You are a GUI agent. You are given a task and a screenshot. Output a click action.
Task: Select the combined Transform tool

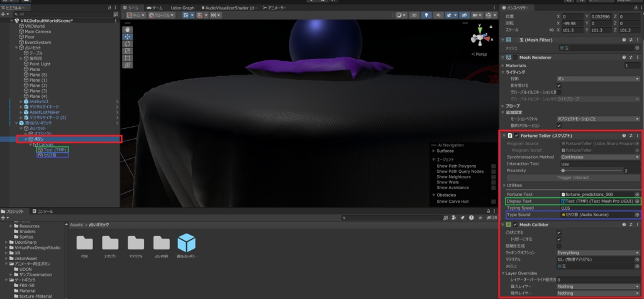point(127,65)
